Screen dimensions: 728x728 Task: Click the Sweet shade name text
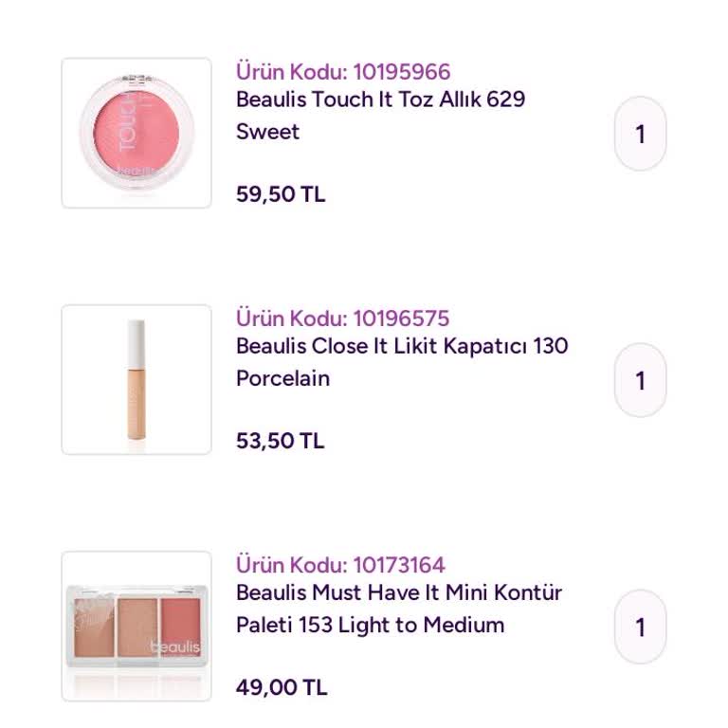tap(267, 132)
